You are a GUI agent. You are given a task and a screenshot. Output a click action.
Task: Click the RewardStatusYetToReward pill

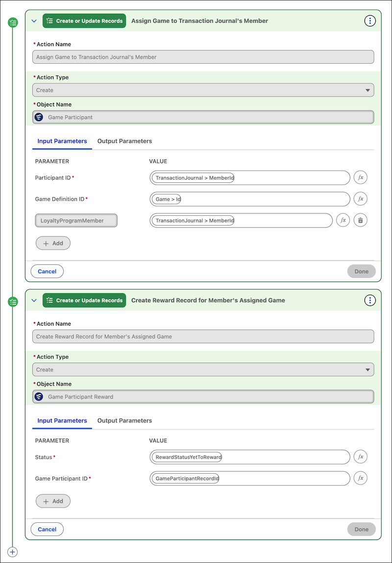187,457
